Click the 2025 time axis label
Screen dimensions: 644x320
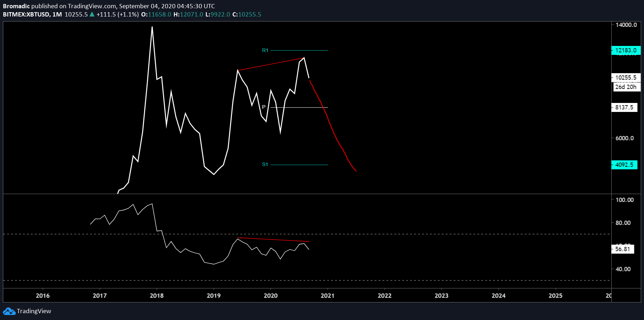[556, 296]
